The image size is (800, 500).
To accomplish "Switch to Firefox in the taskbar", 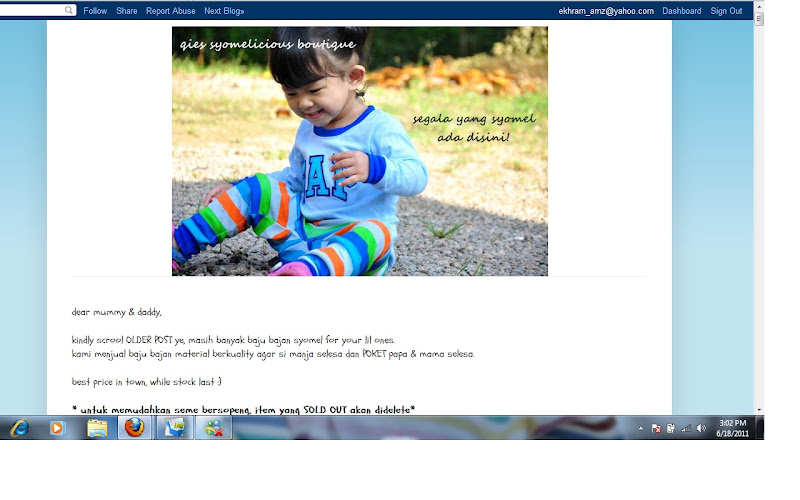I will [x=135, y=428].
